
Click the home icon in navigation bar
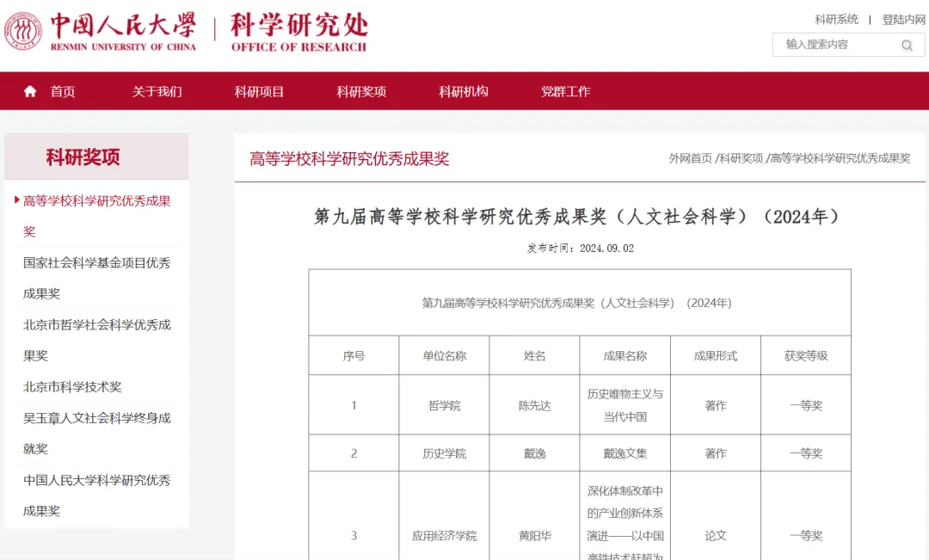click(30, 91)
